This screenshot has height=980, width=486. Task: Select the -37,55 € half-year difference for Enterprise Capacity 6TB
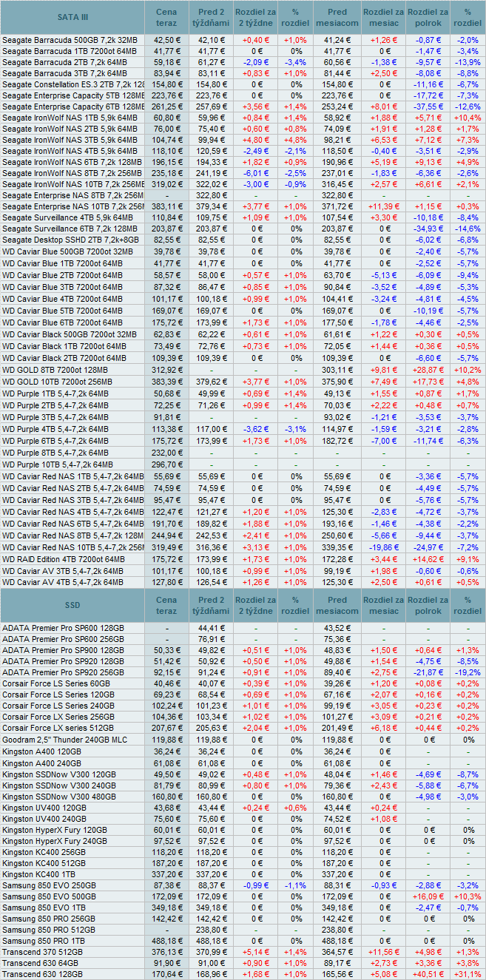[428, 107]
